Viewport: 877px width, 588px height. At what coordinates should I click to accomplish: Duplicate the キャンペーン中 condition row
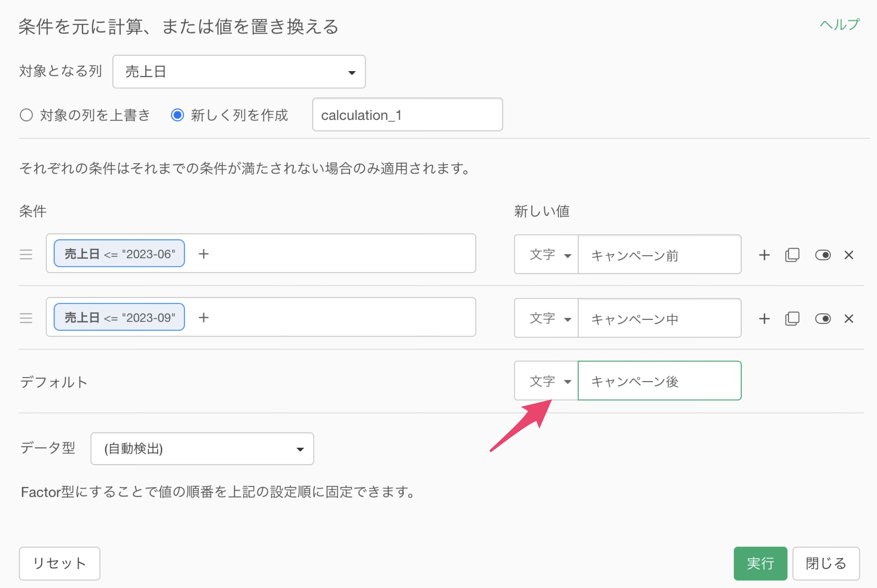tap(792, 319)
